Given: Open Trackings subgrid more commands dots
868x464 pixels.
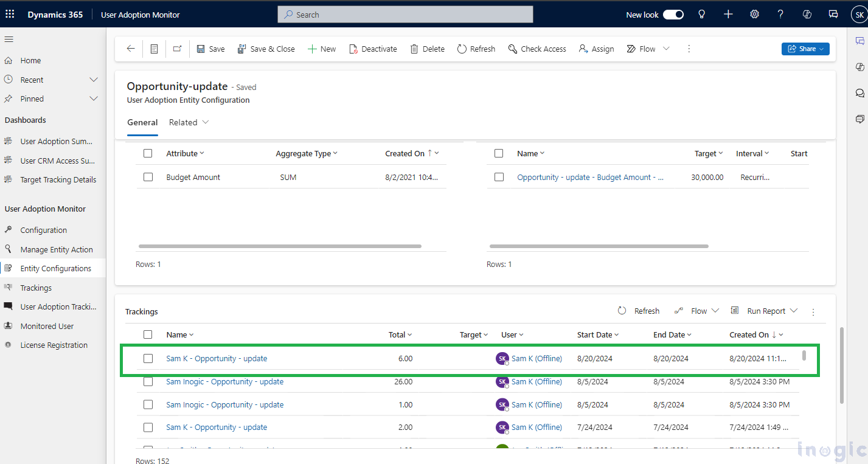Looking at the screenshot, I should click(813, 311).
